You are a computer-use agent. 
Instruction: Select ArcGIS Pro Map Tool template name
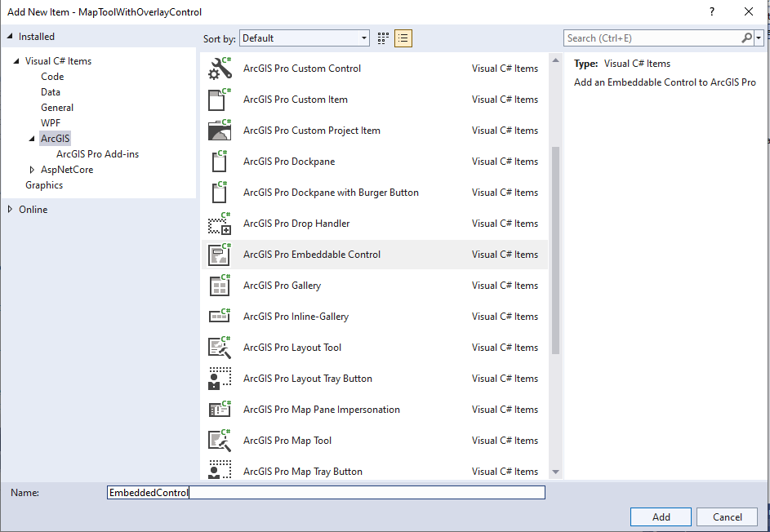[287, 441]
